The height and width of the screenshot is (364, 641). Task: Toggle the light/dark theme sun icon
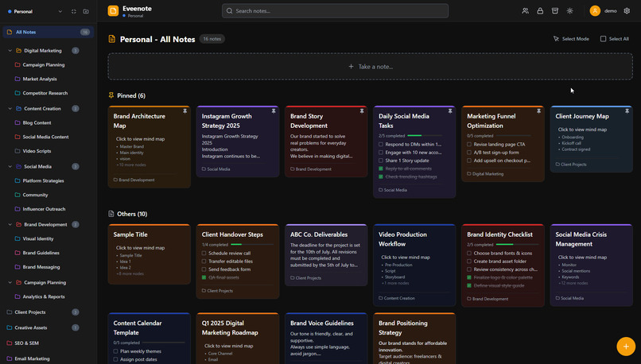coord(570,11)
